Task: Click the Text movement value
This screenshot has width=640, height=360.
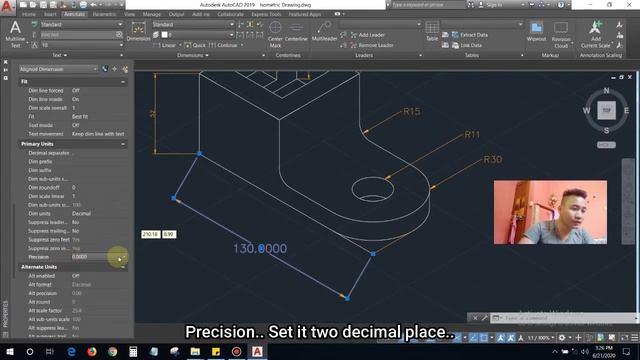Action: [x=98, y=134]
